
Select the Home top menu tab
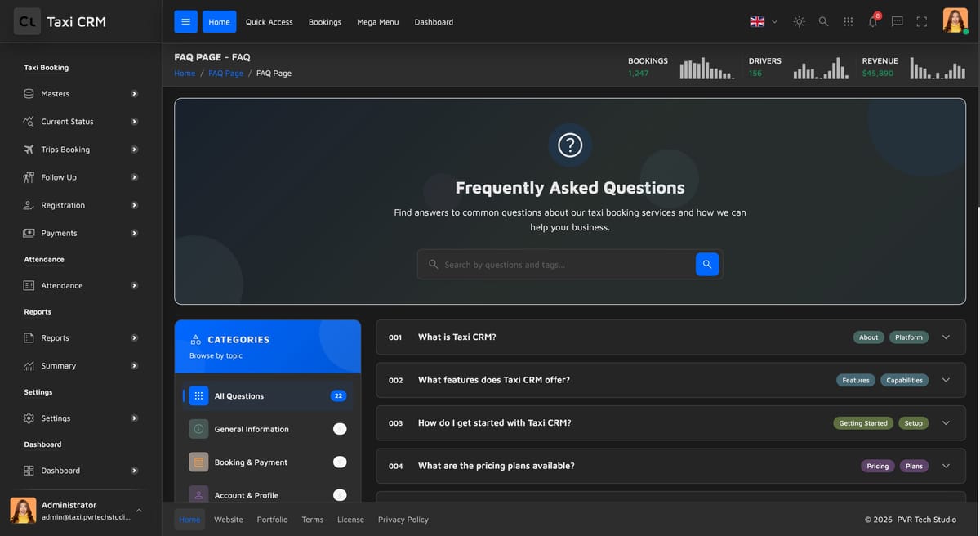pos(219,22)
